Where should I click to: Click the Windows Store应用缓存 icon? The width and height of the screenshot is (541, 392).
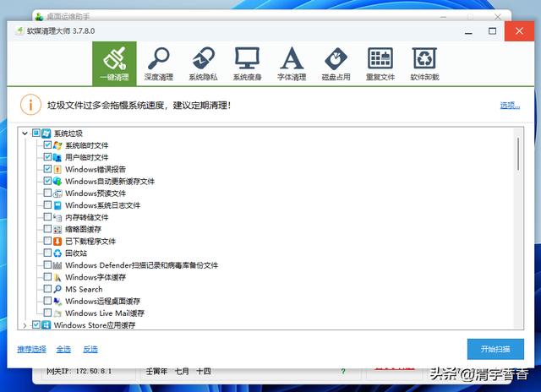pos(46,324)
